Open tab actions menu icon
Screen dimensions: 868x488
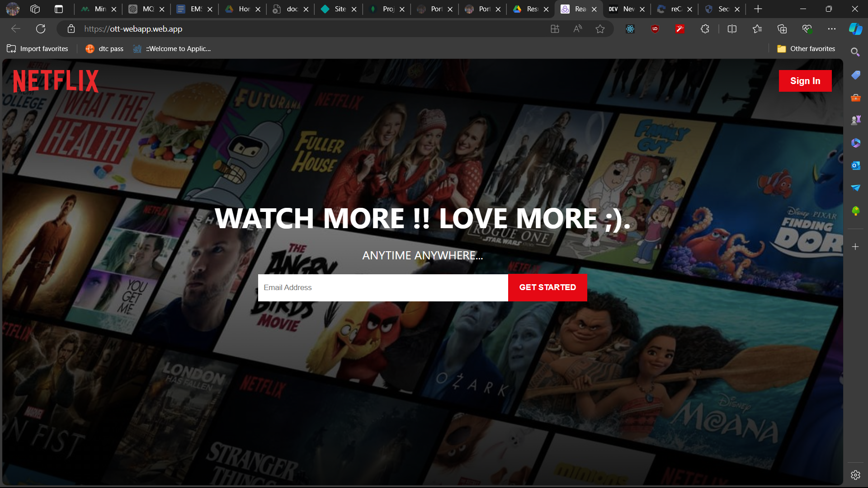pos(59,9)
